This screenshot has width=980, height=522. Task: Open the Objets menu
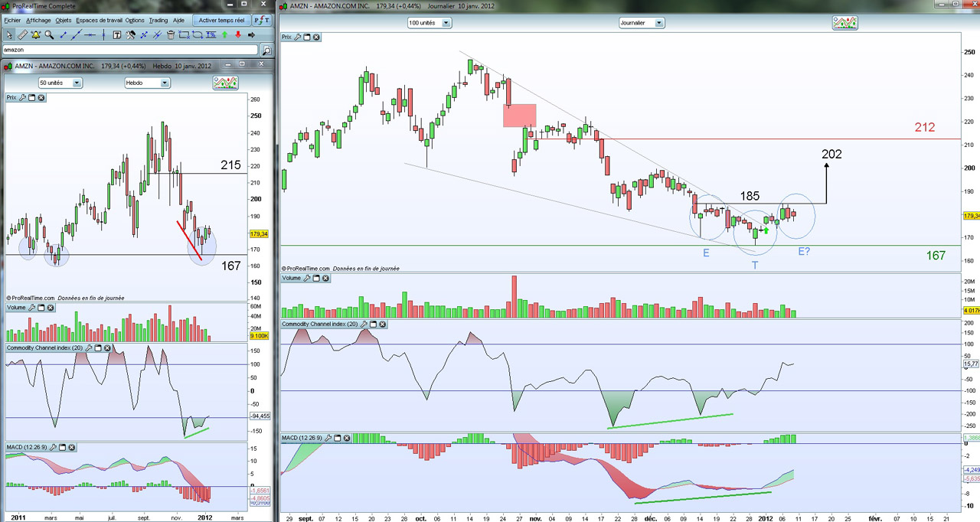coord(63,20)
